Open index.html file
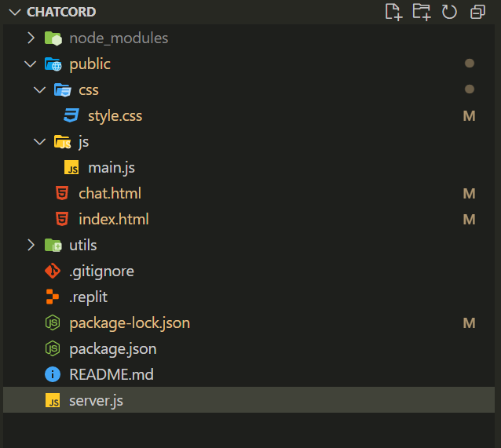This screenshot has height=448, width=501. point(113,219)
